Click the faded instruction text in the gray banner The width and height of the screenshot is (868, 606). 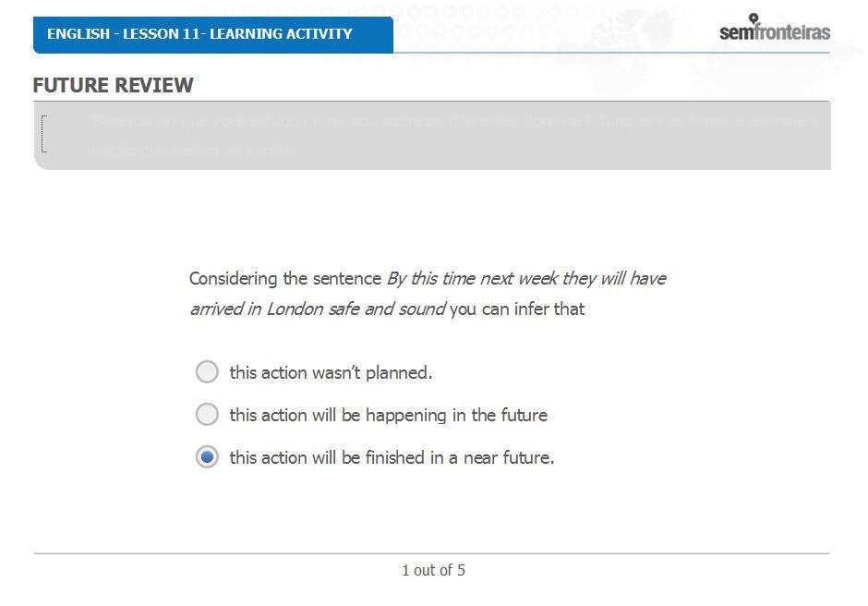454,135
